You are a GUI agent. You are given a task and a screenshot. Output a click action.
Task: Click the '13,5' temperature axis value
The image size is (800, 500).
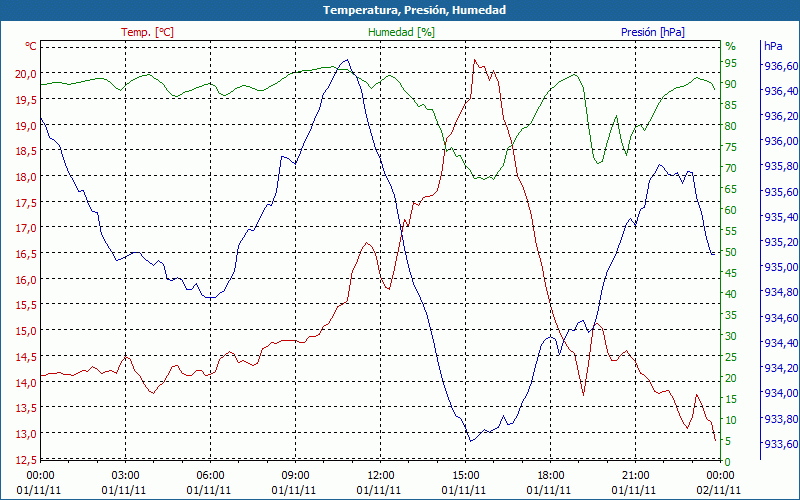[26, 408]
